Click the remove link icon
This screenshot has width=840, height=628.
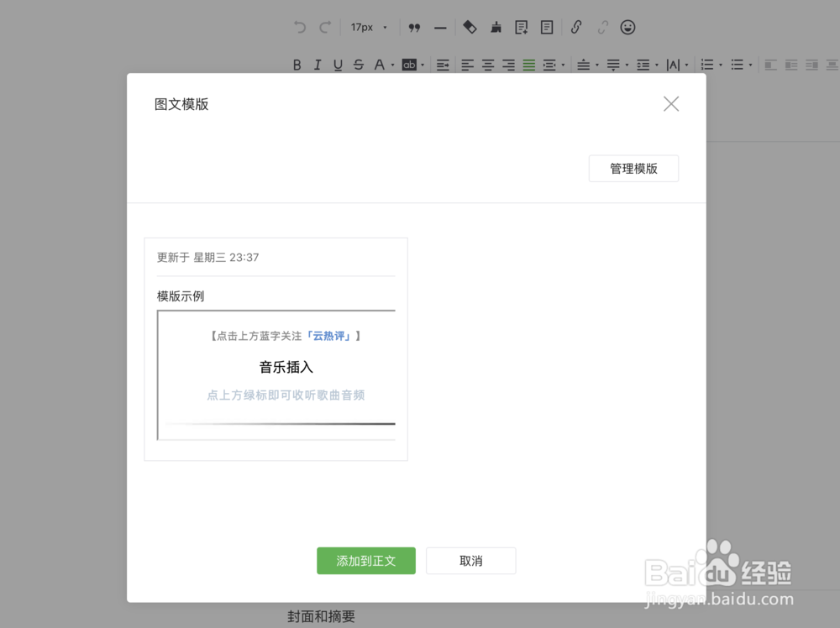pos(602,27)
